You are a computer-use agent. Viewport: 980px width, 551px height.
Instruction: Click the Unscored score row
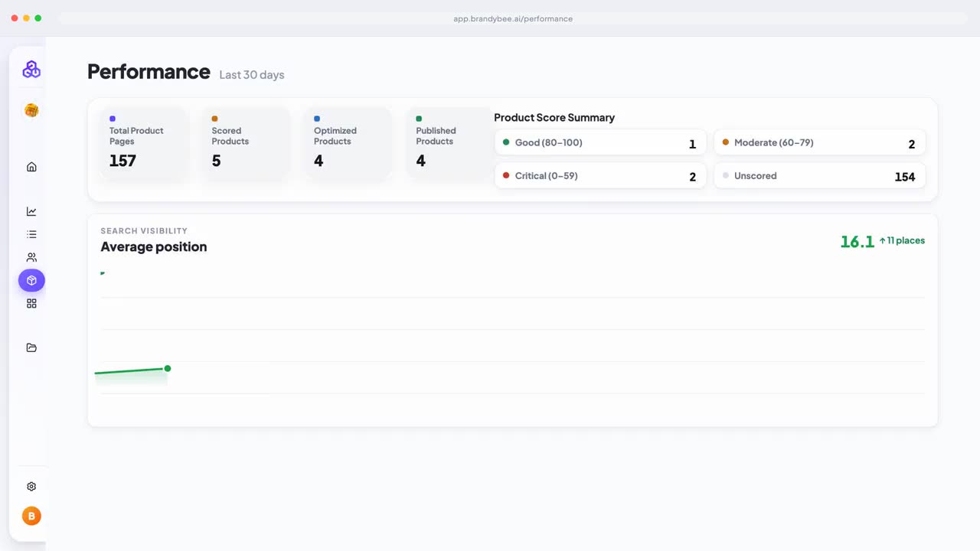pyautogui.click(x=819, y=176)
